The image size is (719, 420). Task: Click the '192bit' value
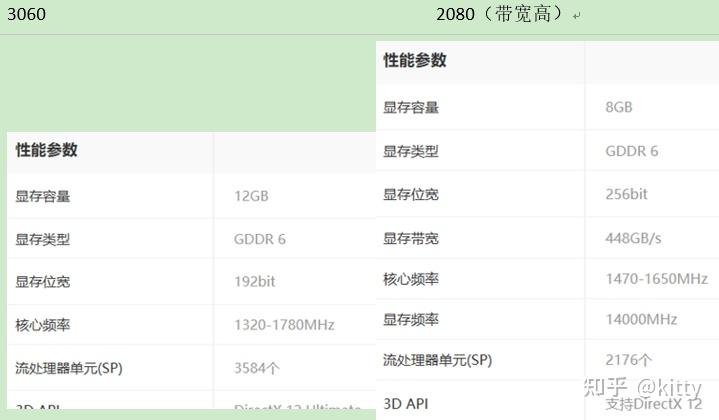point(254,282)
